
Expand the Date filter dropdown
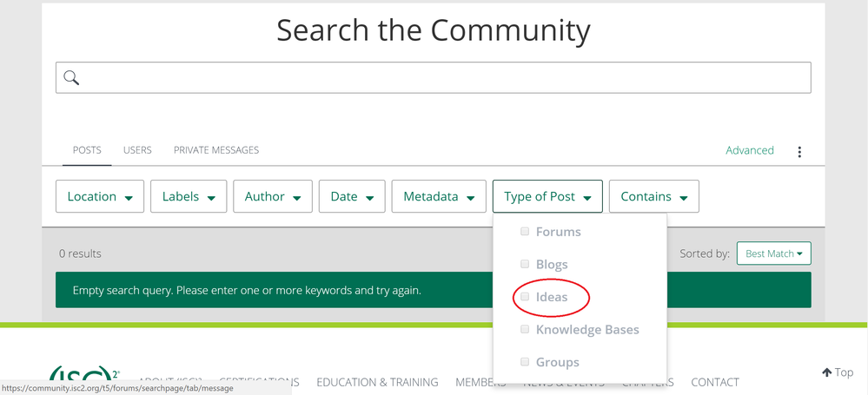352,197
